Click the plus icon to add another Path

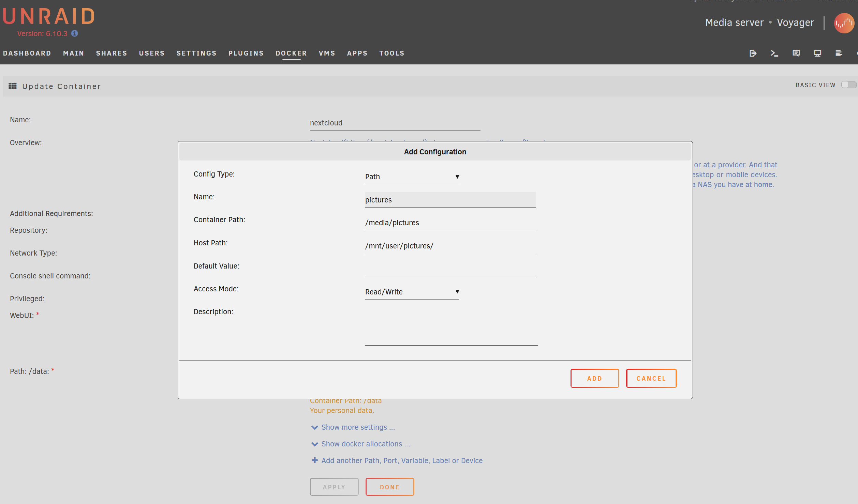[x=314, y=460]
